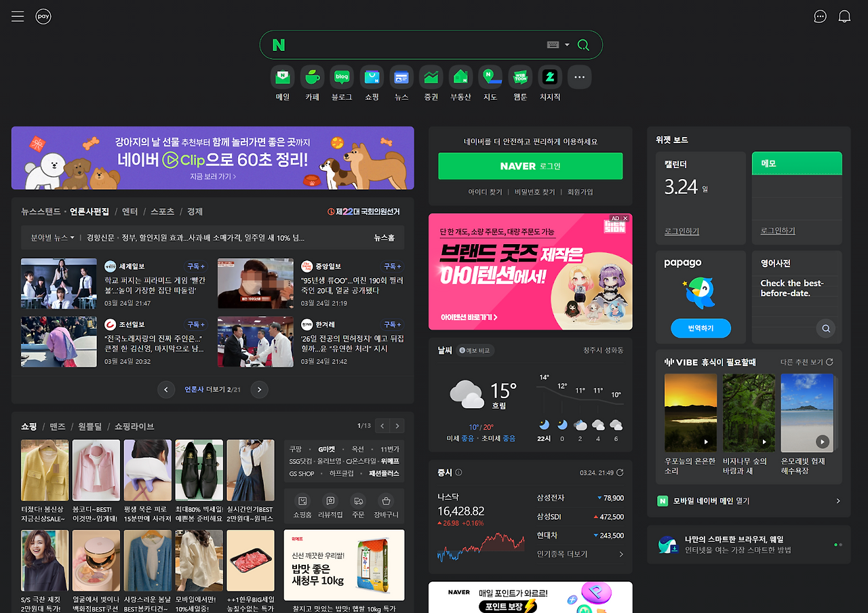This screenshot has width=868, height=613.
Task: Open the notifications bell icon
Action: coord(844,16)
